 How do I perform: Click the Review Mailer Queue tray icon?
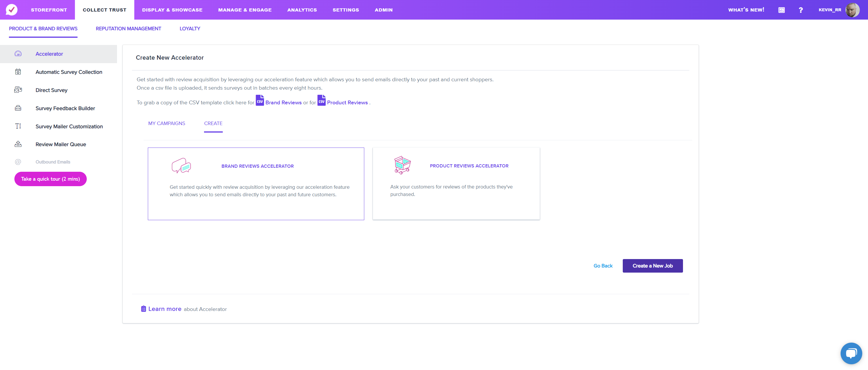[18, 144]
